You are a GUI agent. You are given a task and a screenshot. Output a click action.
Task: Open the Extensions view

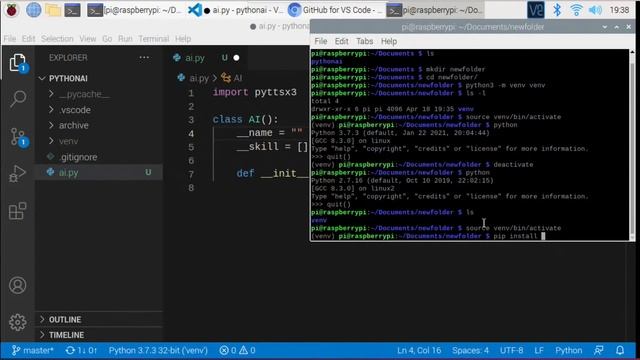click(x=18, y=211)
